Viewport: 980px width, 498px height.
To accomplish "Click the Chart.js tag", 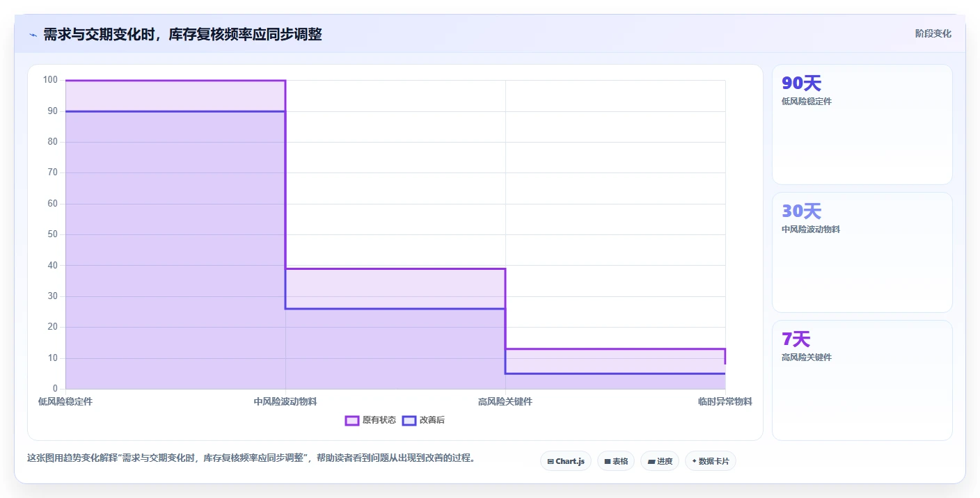I will (566, 461).
